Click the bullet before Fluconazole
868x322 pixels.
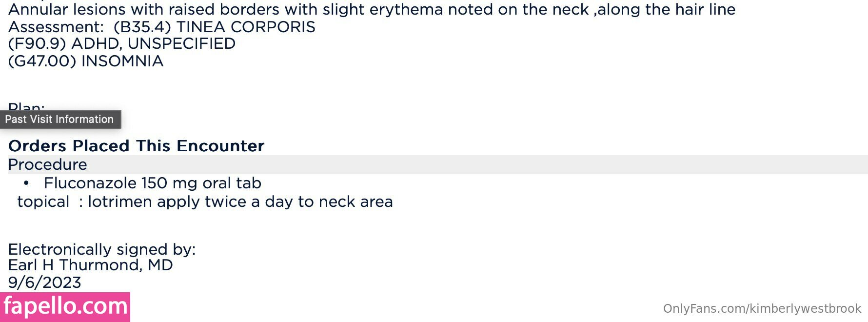pos(26,183)
